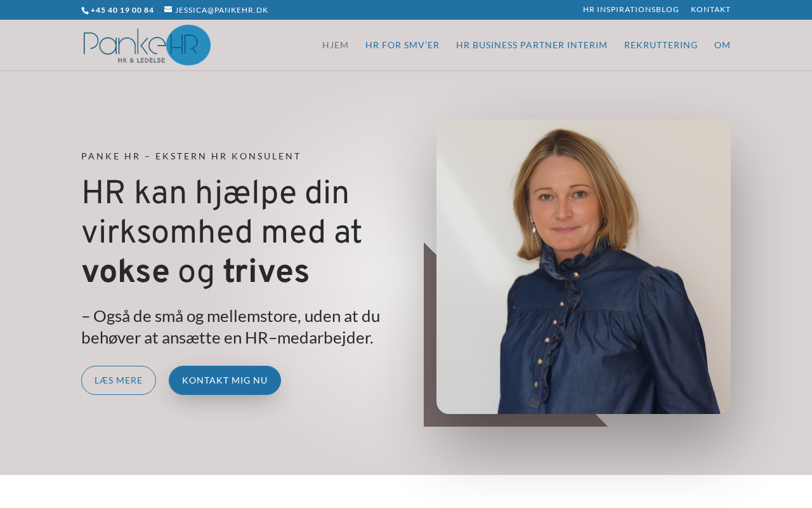
Task: Click the portrait photo of the consultant
Action: point(584,267)
